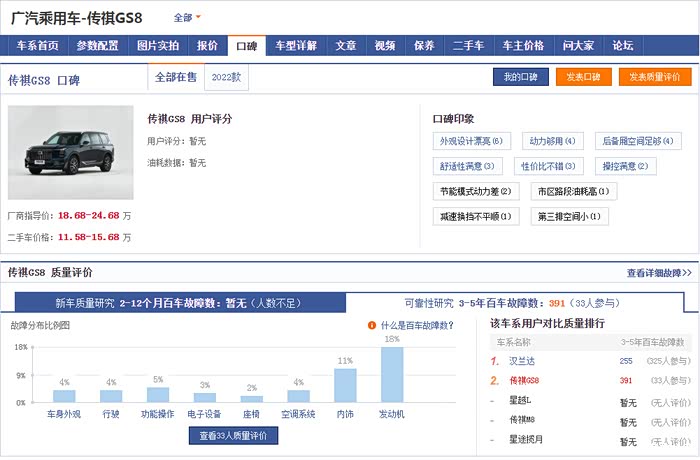Image resolution: width=700 pixels, height=460 pixels.
Task: Go to the 二手车 tab
Action: (468, 46)
